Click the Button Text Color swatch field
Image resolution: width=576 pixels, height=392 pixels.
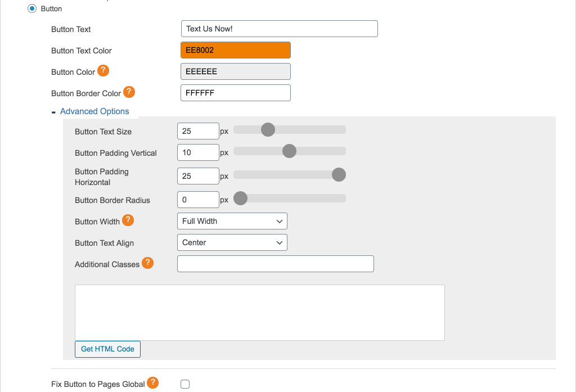235,50
